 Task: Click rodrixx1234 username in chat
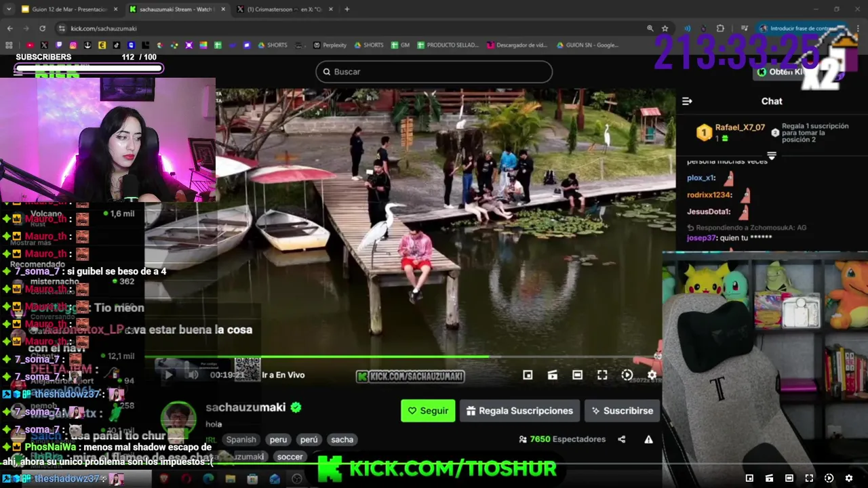[710, 195]
